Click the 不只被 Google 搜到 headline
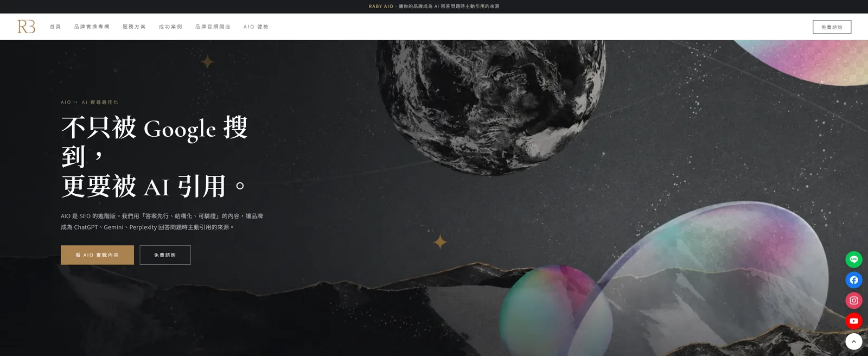Screen dimensions: 868x356 (155, 157)
